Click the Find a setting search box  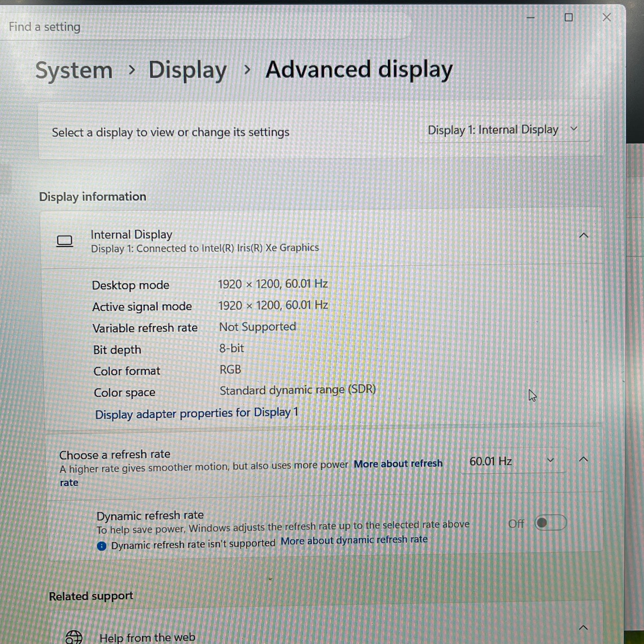tap(205, 27)
